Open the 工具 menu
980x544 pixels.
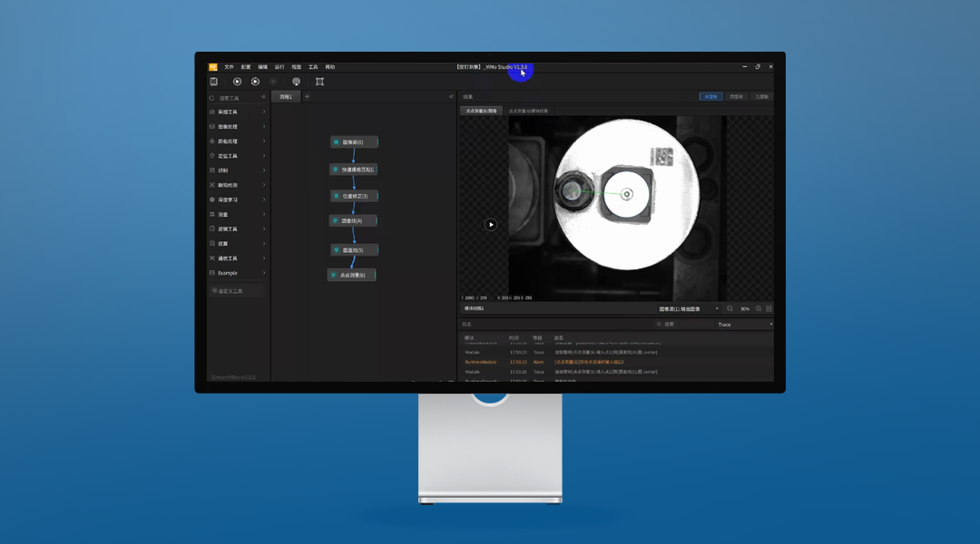(x=313, y=67)
